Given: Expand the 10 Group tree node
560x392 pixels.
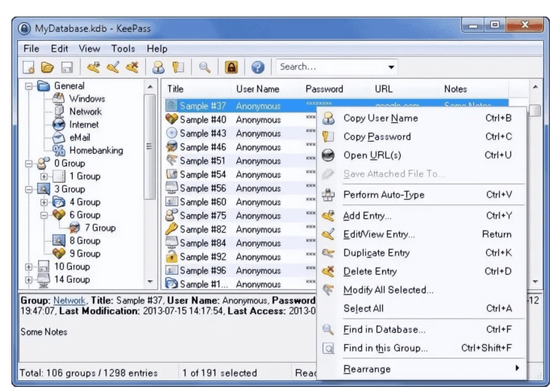Looking at the screenshot, I should 29,267.
